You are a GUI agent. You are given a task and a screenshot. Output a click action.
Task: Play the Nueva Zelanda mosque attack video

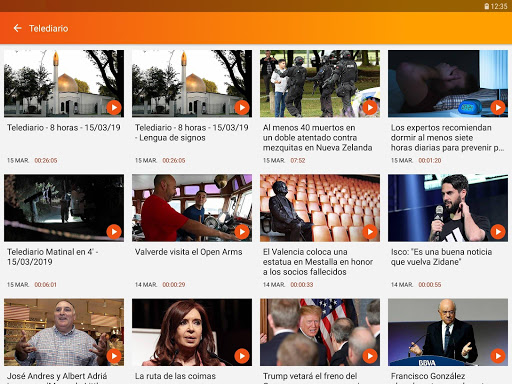[370, 107]
